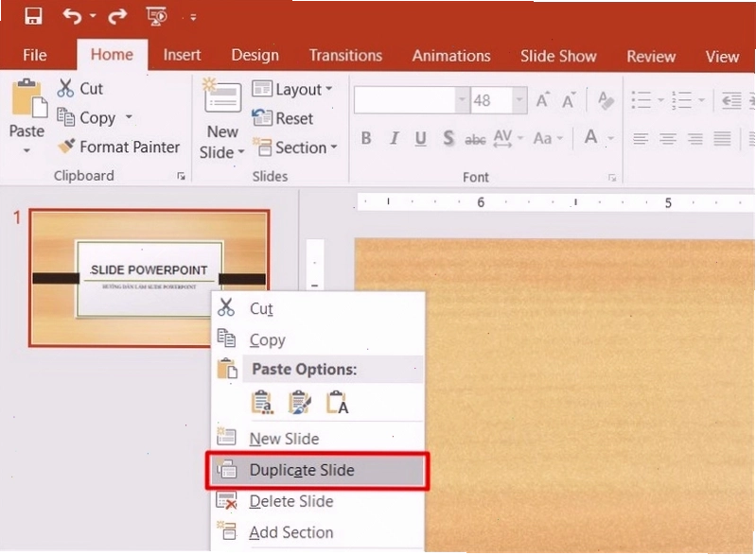Open the Layout dropdown
Viewport: 756px width, 555px height.
click(x=292, y=89)
